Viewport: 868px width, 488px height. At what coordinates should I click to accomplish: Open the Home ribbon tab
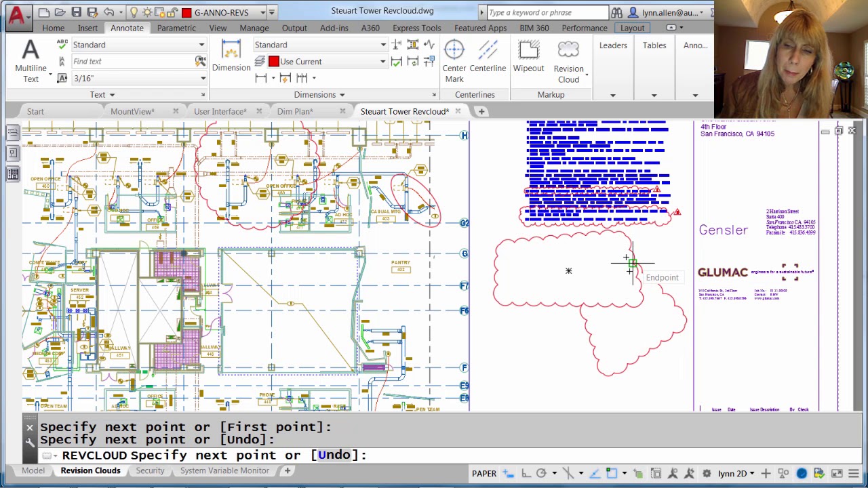click(53, 28)
